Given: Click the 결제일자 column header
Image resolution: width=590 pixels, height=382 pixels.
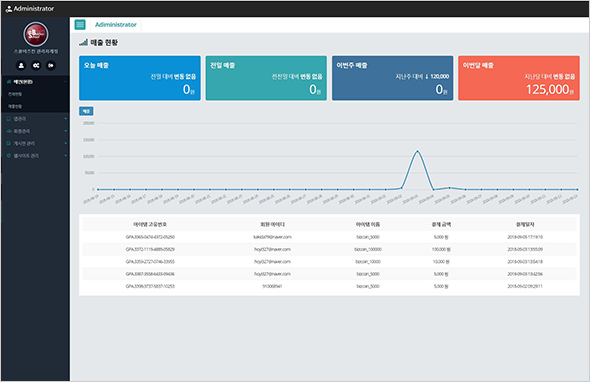Looking at the screenshot, I should (525, 224).
